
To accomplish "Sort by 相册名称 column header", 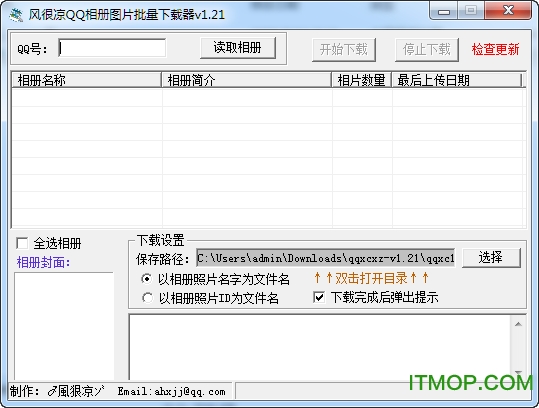I will pos(86,80).
